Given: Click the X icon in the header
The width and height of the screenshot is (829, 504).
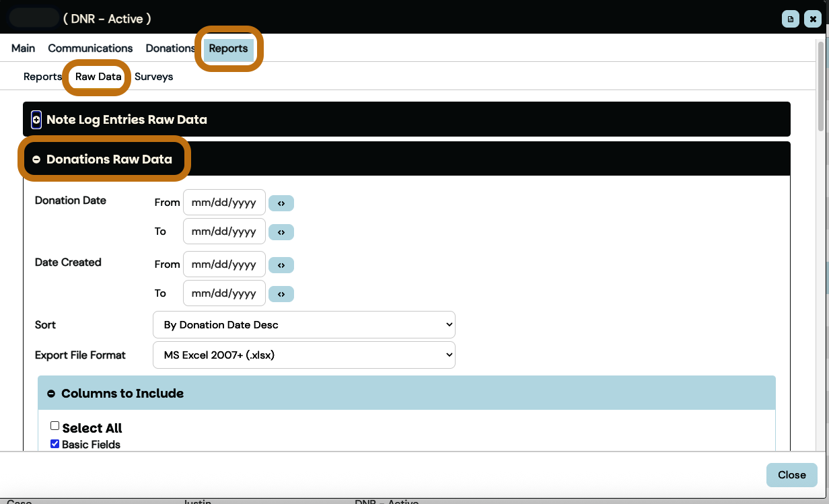Looking at the screenshot, I should (x=813, y=19).
